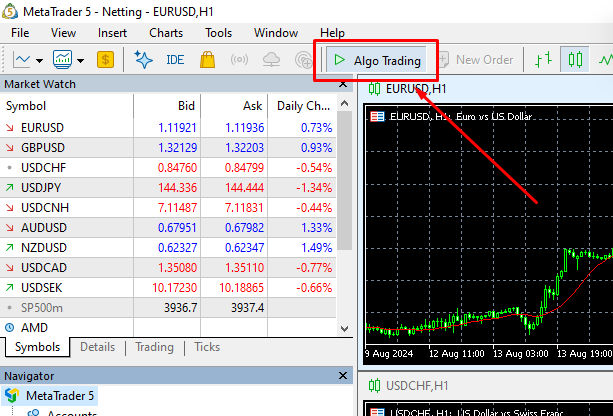The image size is (613, 416).
Task: Switch to the candlestick chart icon
Action: (x=575, y=59)
